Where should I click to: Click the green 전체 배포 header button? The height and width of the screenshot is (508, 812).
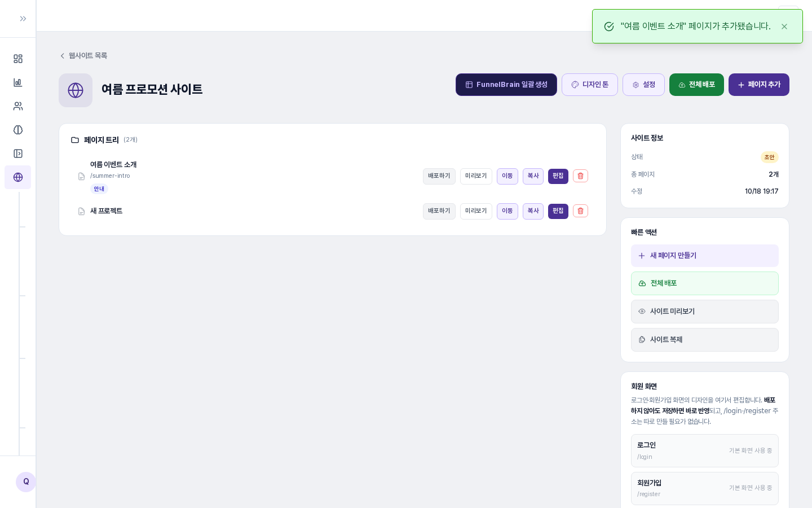click(x=696, y=85)
